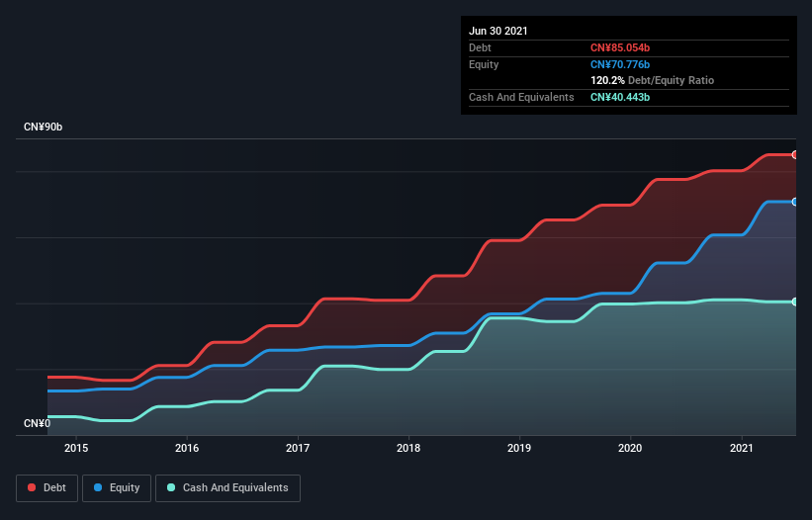The width and height of the screenshot is (812, 520).
Task: Select the 2015 axis label
Action: point(76,448)
